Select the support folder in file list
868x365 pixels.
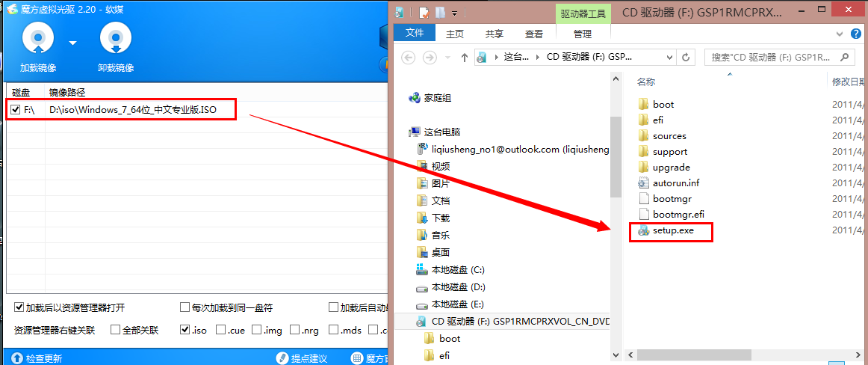click(x=663, y=151)
